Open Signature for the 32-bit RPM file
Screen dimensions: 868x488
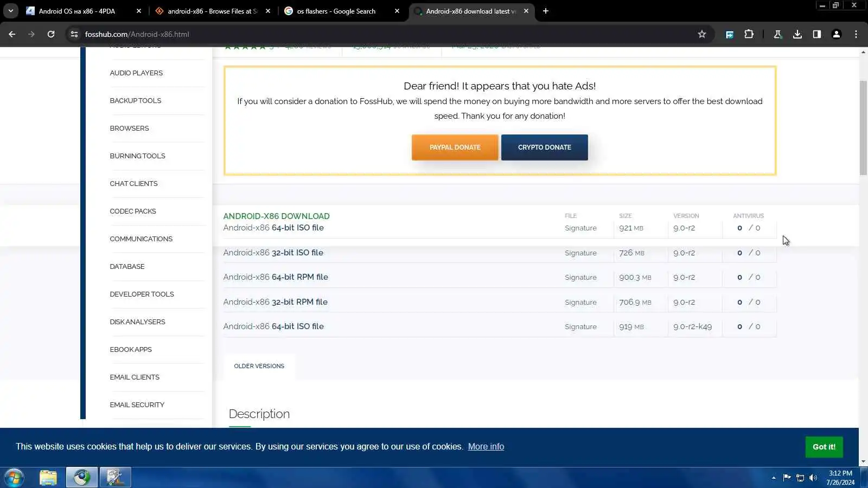[580, 303]
